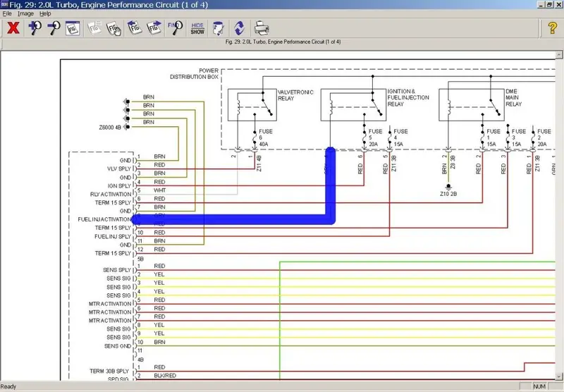Toggle the Hide/Show button
Screen dimensions: 564x392
pyautogui.click(x=197, y=28)
